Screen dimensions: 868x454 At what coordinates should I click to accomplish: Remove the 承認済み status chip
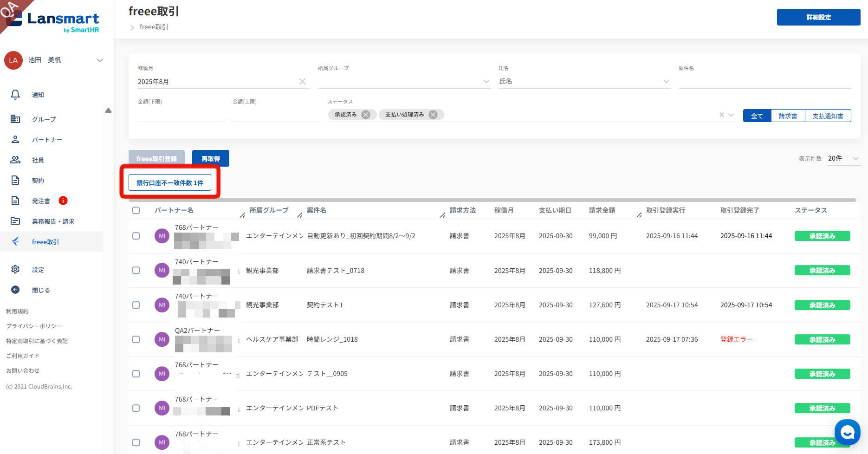(366, 115)
